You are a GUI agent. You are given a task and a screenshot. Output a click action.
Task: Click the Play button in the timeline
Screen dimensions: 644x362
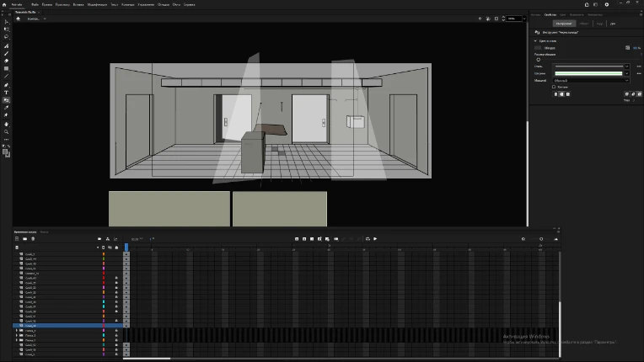pyautogui.click(x=375, y=238)
